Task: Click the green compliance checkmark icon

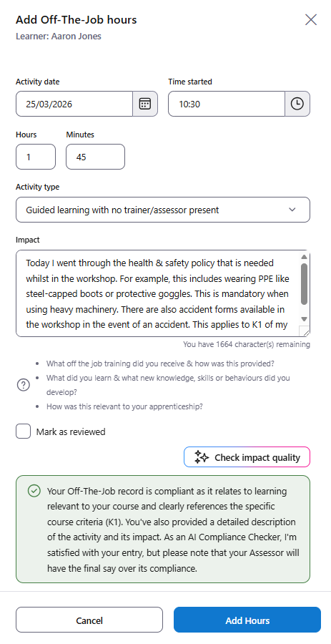Action: point(34,491)
